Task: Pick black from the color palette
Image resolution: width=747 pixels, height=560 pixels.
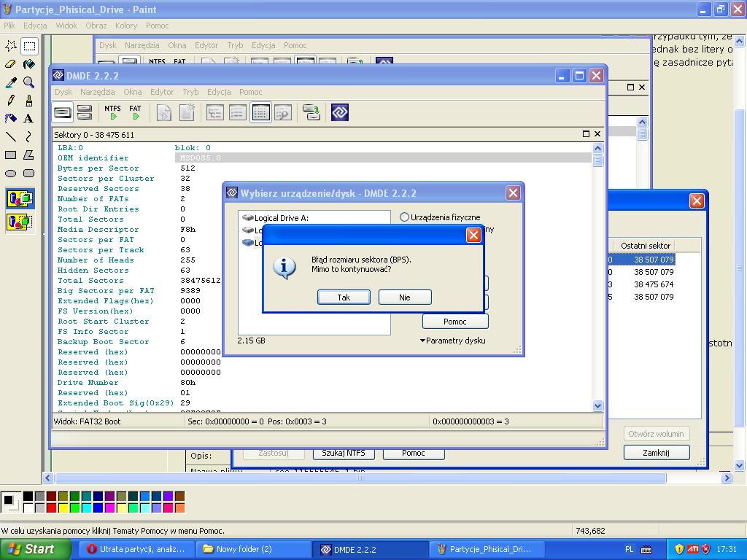Action: point(28,497)
